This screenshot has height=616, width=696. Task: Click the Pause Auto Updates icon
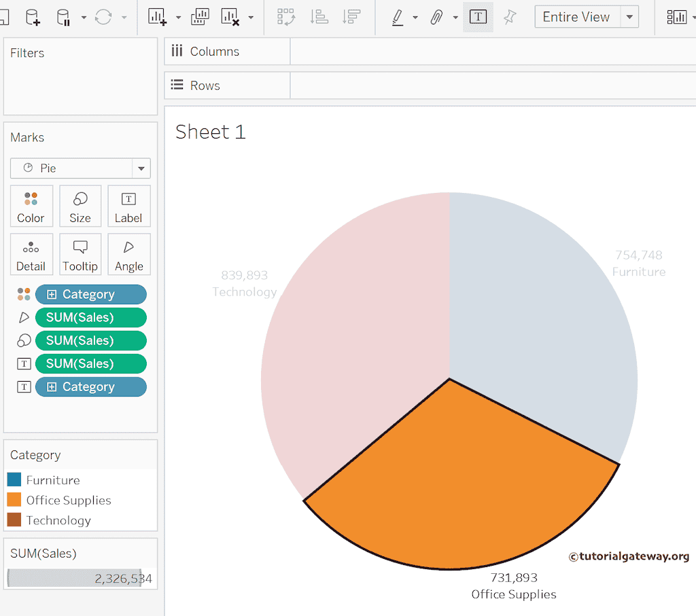point(63,17)
